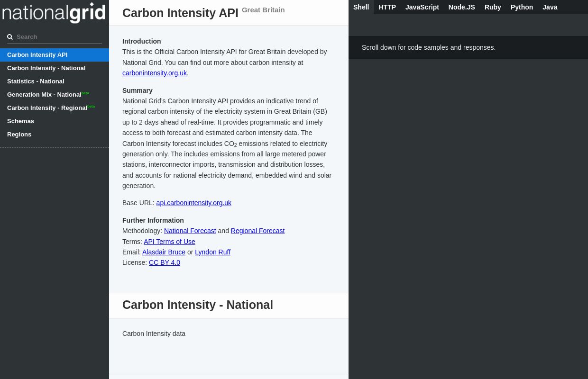Click the 'Great Britain' subtitle text
This screenshot has width=588, height=379.
(x=263, y=9)
